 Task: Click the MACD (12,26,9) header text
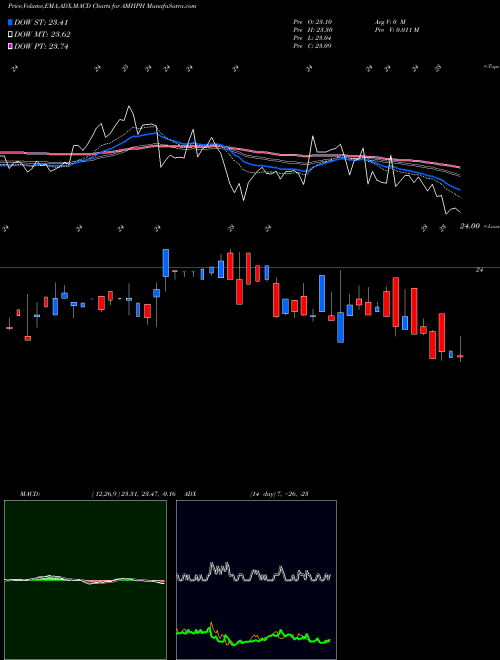tap(98, 494)
